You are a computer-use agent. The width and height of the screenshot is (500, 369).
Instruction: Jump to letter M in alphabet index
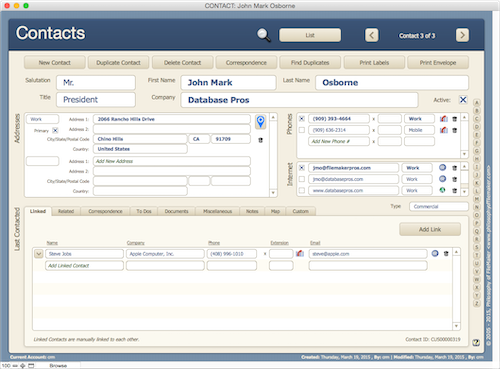coord(477,199)
